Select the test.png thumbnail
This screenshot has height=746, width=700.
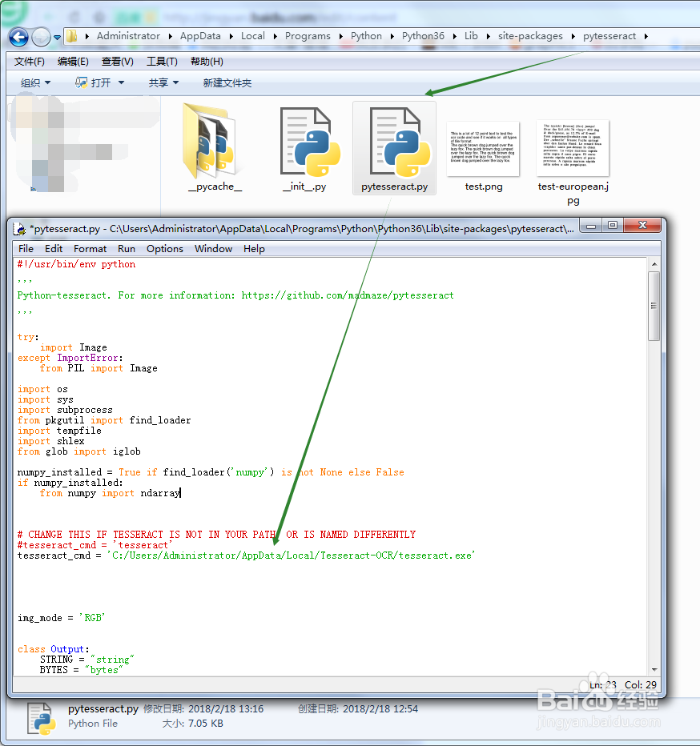tap(483, 148)
